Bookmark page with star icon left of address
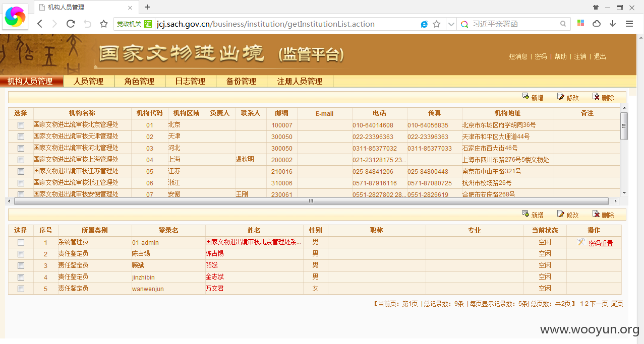644x344 pixels. coord(104,24)
